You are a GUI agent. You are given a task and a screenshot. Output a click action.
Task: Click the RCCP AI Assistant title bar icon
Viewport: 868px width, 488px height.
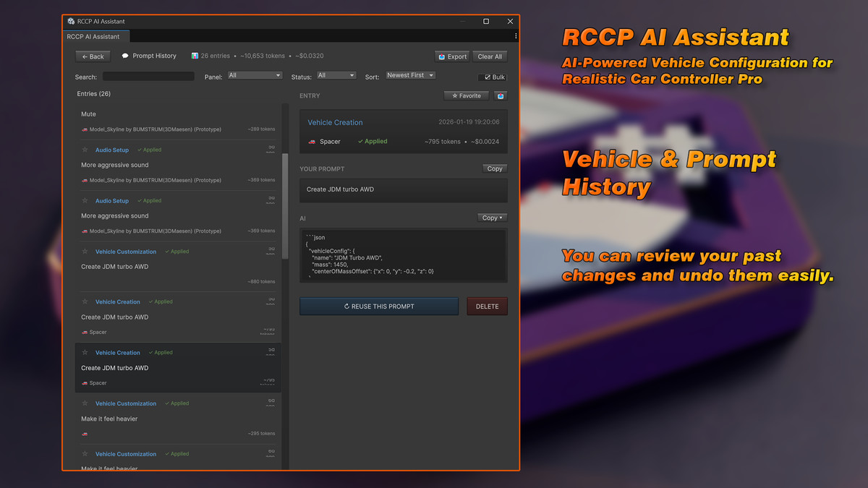70,21
